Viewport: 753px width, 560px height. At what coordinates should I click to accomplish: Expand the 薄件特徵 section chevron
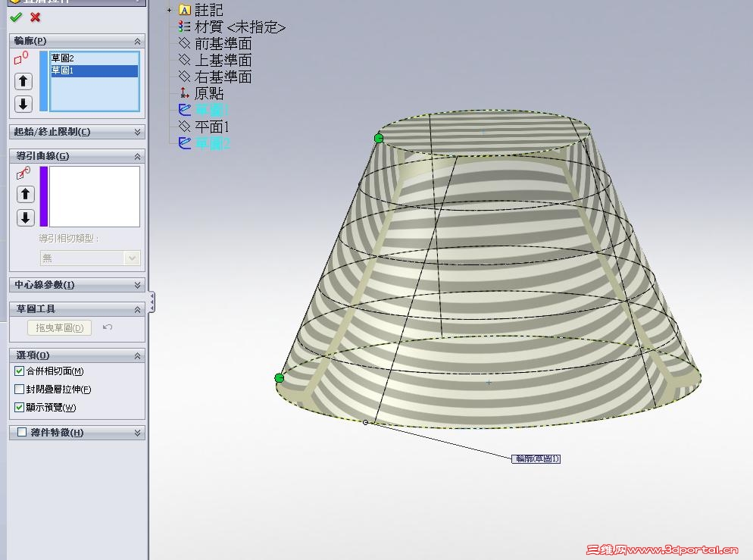[137, 433]
